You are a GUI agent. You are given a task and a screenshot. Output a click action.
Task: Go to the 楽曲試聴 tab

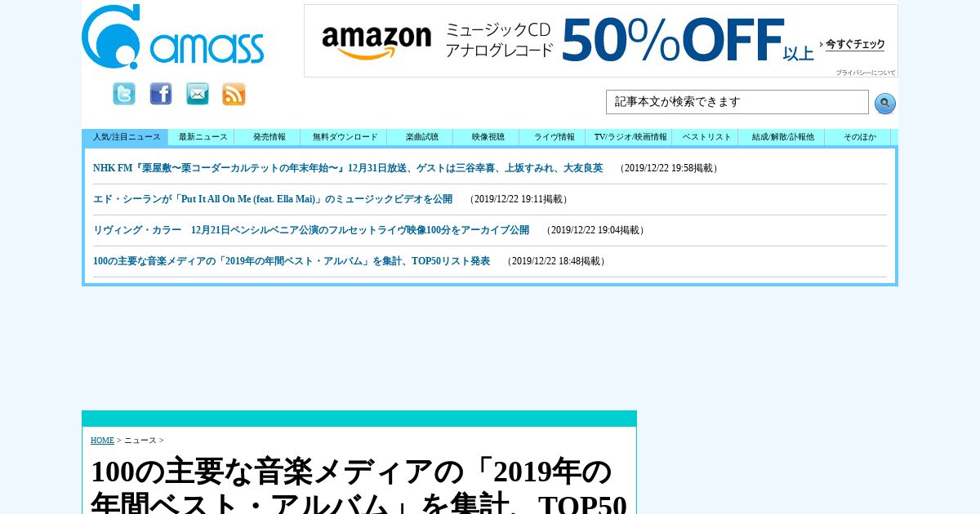(x=421, y=137)
